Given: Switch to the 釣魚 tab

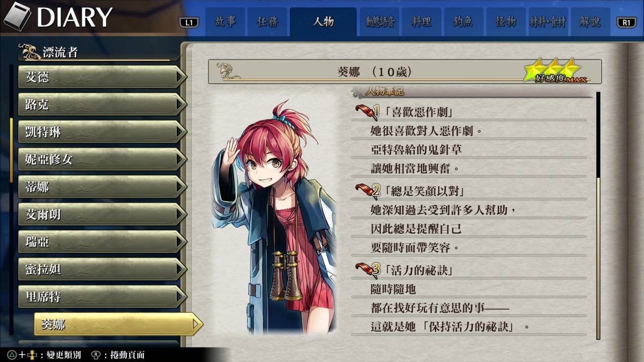Looking at the screenshot, I should click(463, 22).
